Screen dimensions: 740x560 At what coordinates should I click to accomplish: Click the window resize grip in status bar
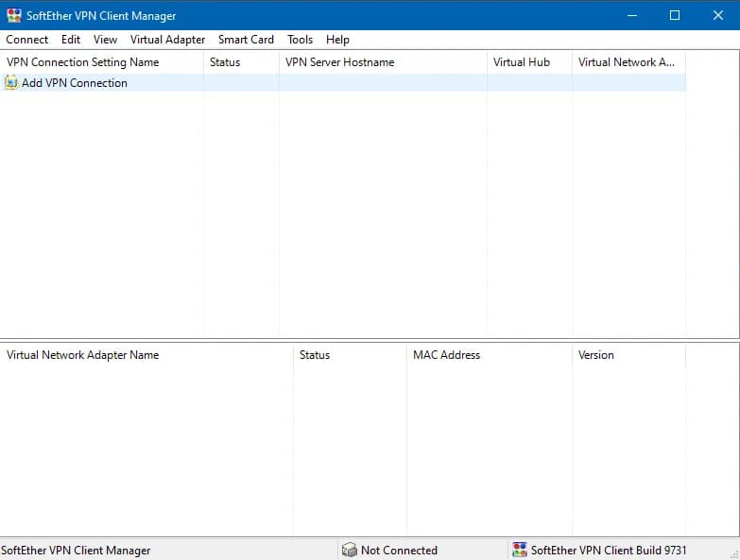pos(734,554)
